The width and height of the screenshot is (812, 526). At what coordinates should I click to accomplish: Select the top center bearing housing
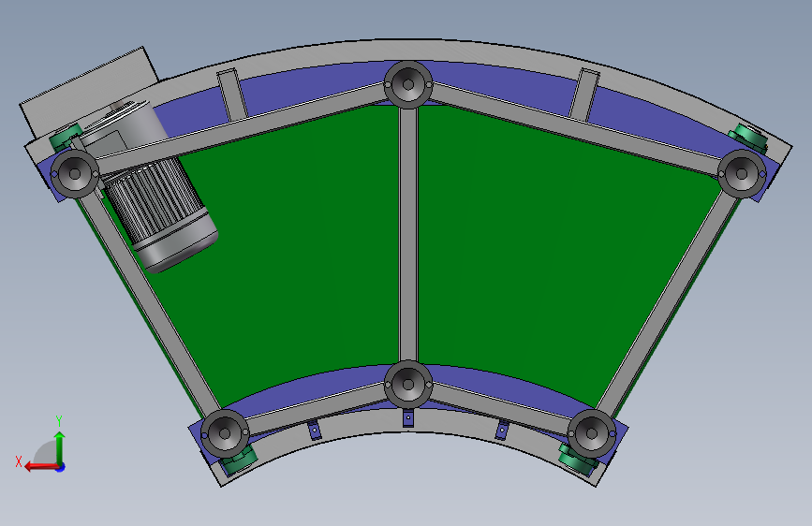408,84
